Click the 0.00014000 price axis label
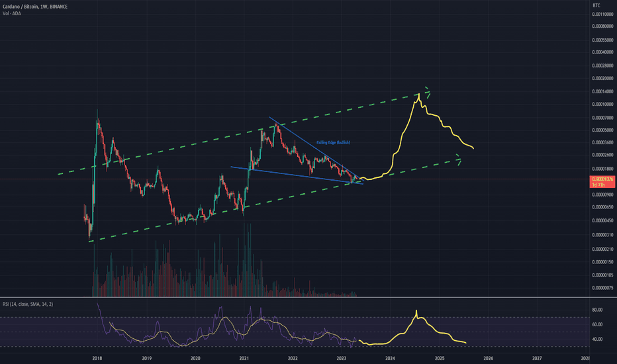Image resolution: width=617 pixels, height=364 pixels. pos(602,92)
